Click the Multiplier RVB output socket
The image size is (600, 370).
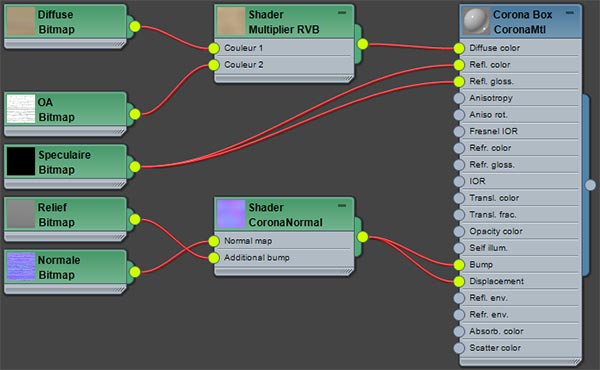(x=362, y=44)
